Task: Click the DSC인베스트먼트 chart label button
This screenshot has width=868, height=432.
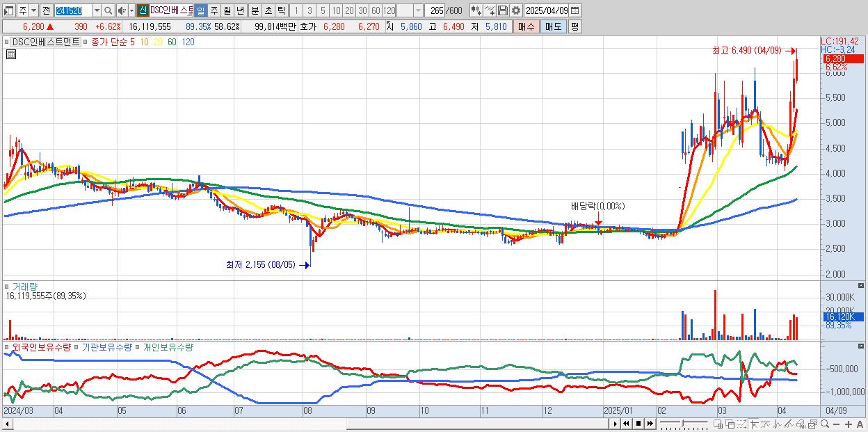Action: [45, 42]
